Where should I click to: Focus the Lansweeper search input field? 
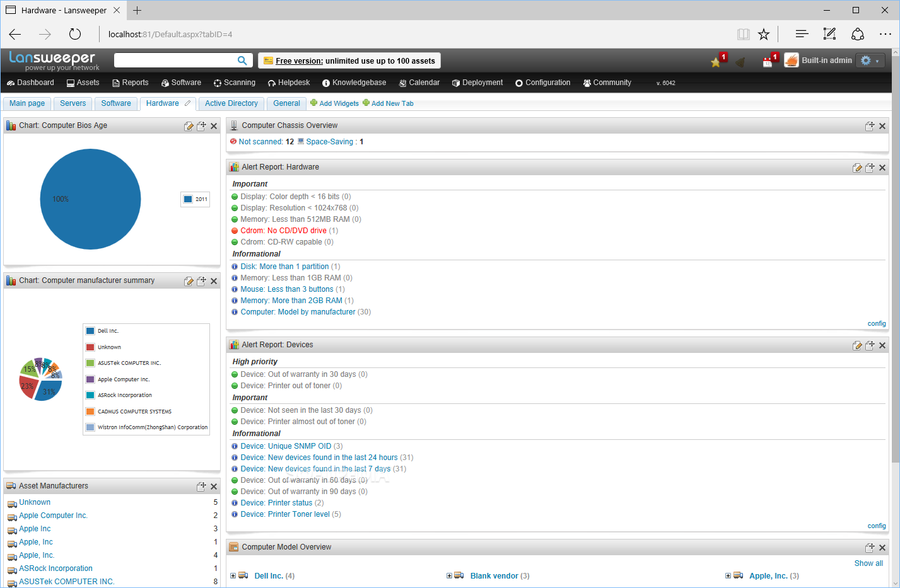tap(175, 61)
